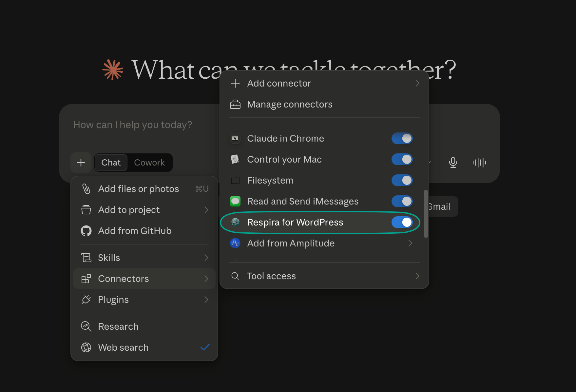Open the Tool access submenu arrow
The width and height of the screenshot is (576, 392).
[x=417, y=276]
